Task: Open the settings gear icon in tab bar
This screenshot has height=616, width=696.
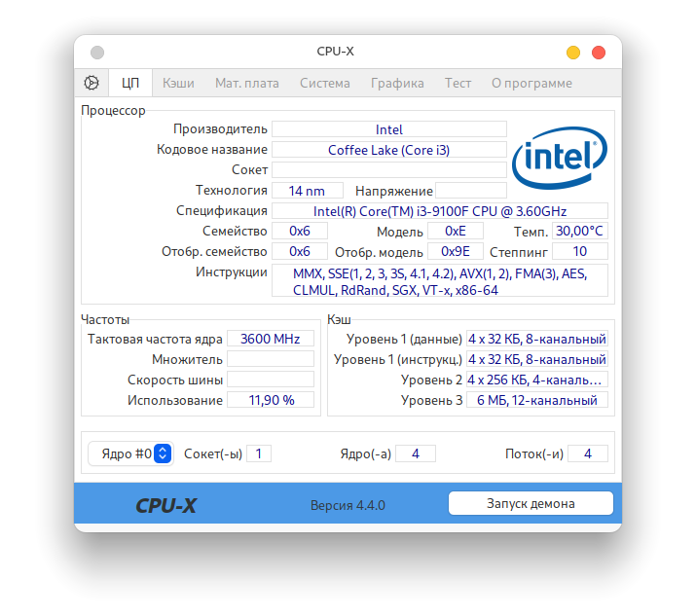Action: (x=92, y=83)
